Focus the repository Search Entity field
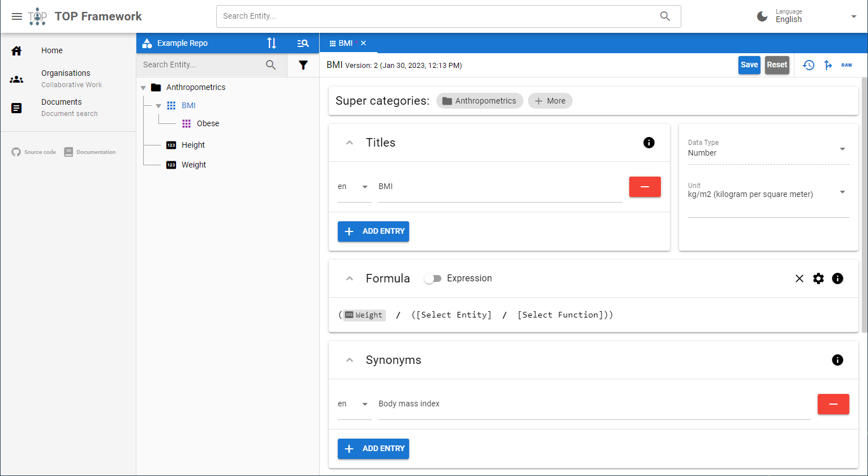Screen dimensions: 868x476 (x=202, y=65)
